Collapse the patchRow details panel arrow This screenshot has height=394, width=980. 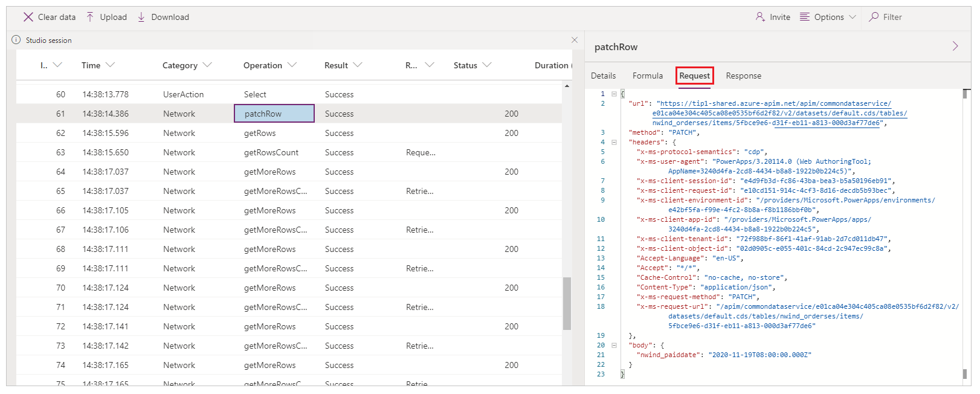click(955, 47)
